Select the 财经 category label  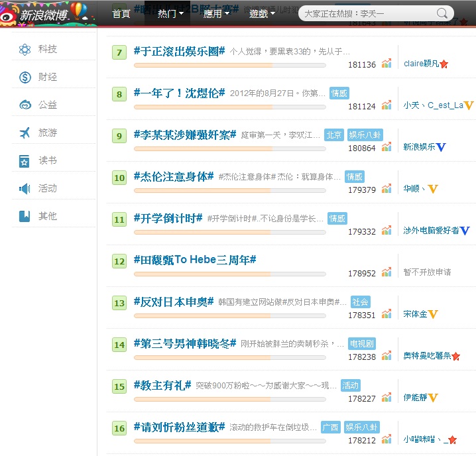[47, 77]
